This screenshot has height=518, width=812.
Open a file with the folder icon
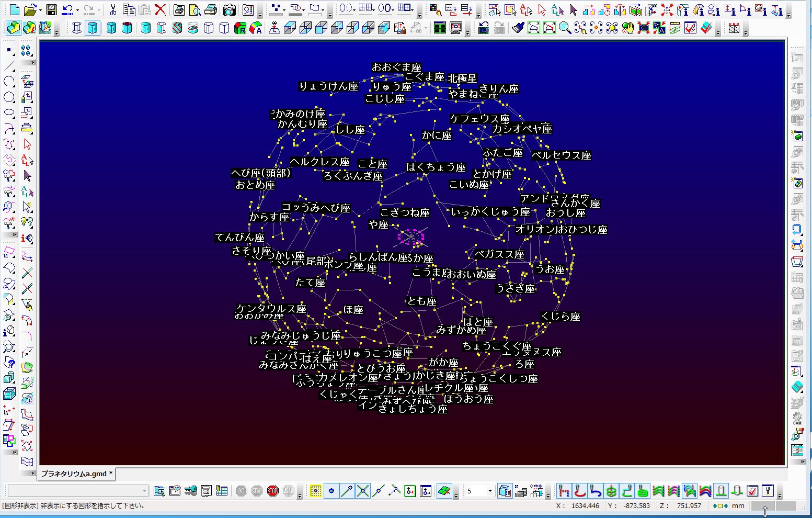(x=30, y=10)
